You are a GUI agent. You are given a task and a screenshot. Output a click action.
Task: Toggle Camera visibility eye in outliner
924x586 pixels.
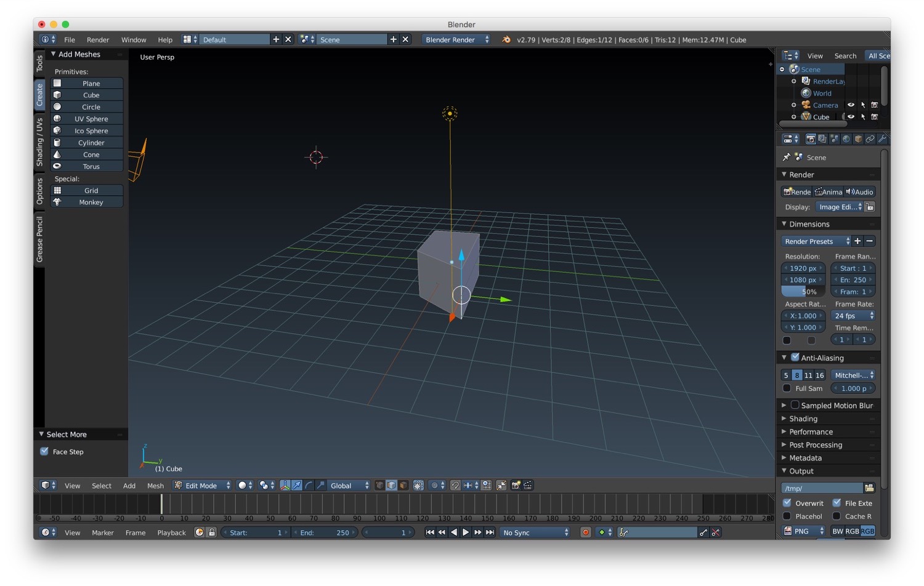point(851,105)
